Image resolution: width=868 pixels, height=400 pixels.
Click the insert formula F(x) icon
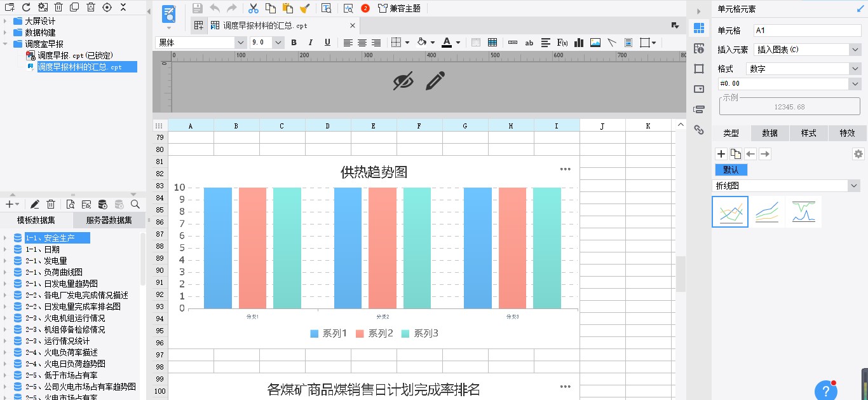562,43
